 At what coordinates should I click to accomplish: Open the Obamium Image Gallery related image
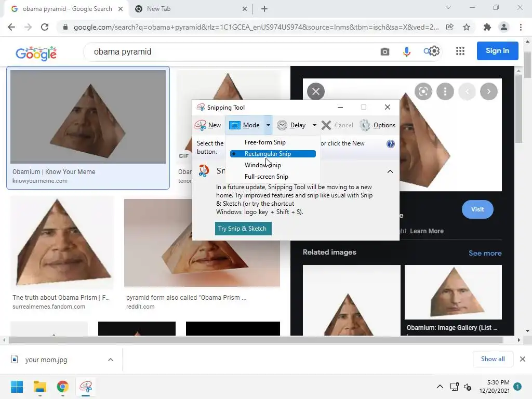[x=453, y=292]
